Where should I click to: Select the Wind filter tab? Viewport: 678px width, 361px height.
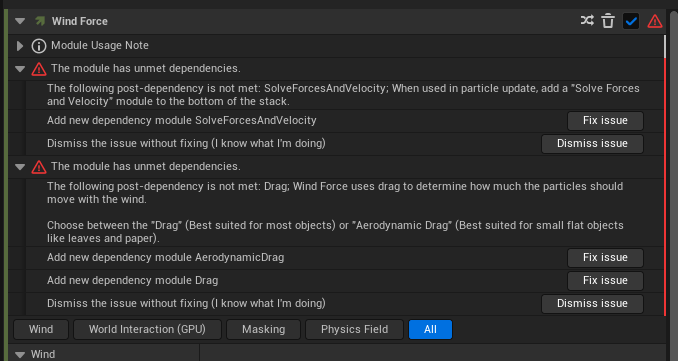41,329
